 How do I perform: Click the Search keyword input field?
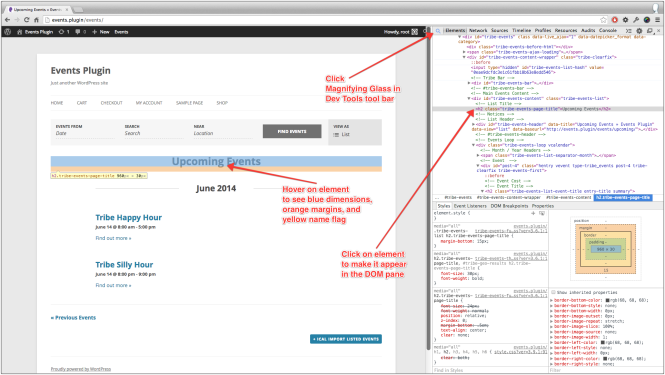(154, 134)
